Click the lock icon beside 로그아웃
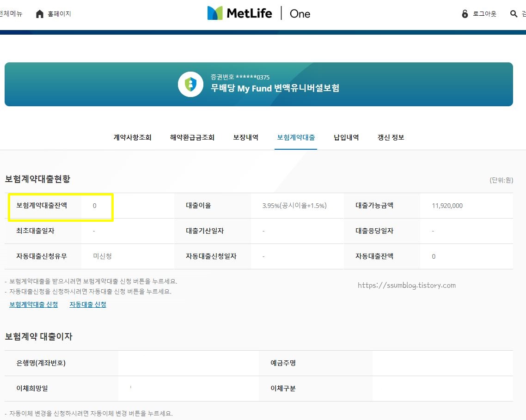Viewport: 526px width, 420px height. 465,14
